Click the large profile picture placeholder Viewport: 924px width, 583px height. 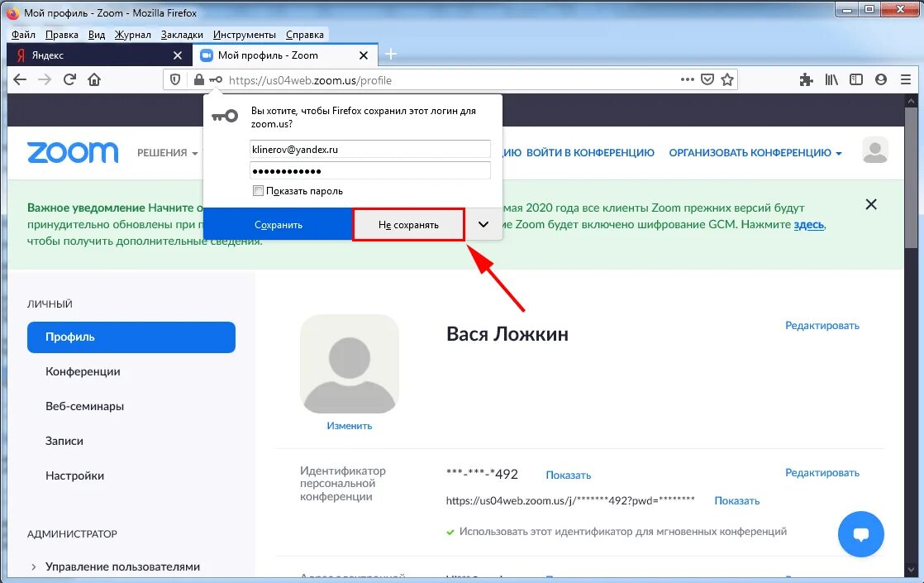click(x=350, y=364)
